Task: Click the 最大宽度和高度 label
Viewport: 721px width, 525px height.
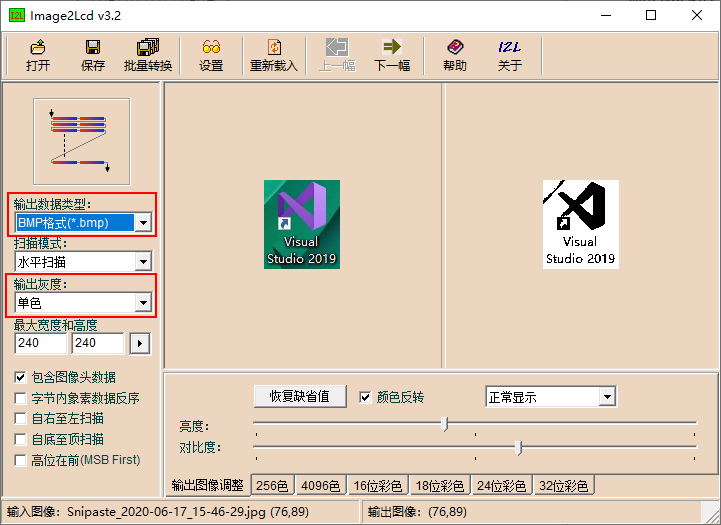Action: (56, 325)
